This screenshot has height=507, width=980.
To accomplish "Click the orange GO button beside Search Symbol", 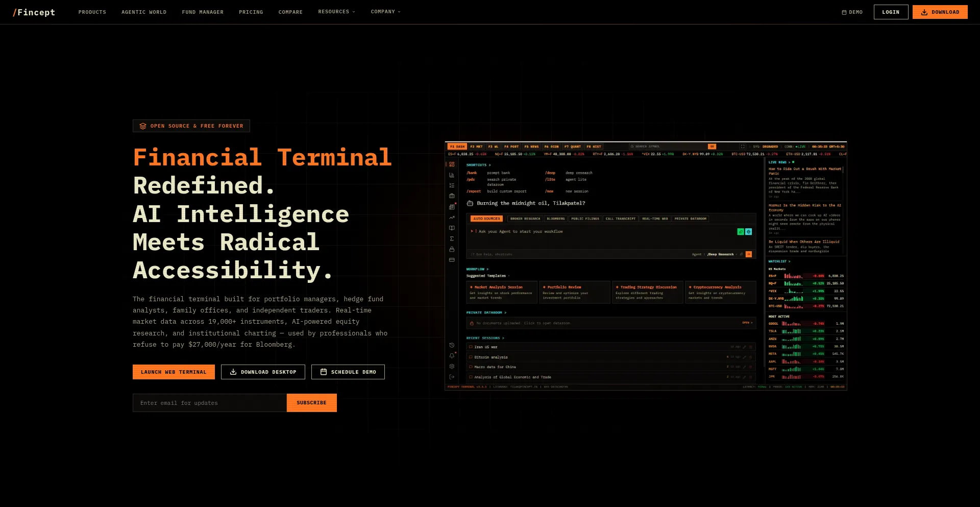I will [712, 147].
